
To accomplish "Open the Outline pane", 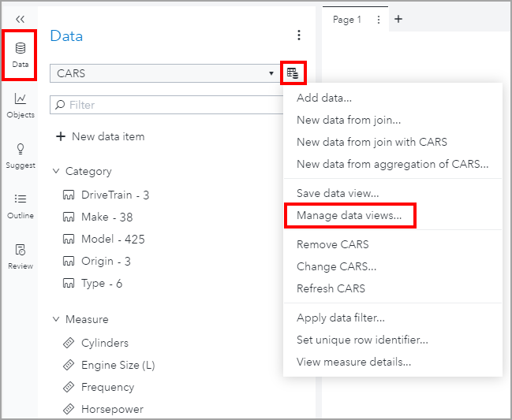I will coord(20,206).
